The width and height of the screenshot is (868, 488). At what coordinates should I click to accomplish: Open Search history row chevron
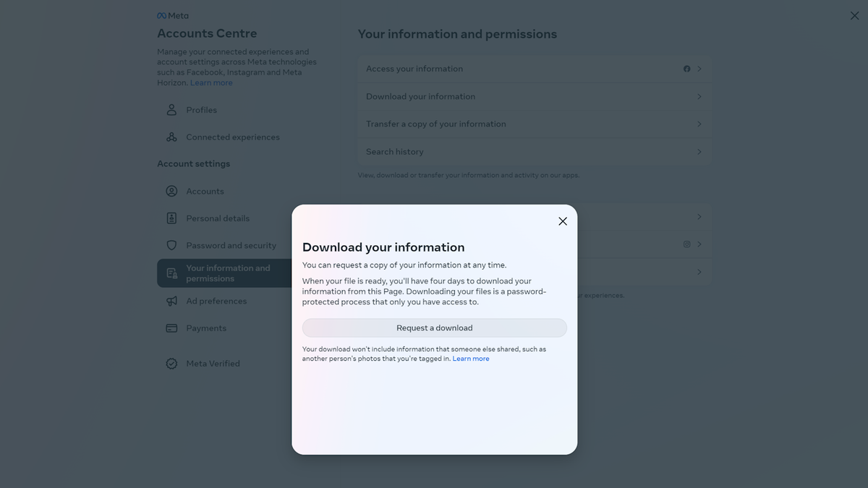699,152
